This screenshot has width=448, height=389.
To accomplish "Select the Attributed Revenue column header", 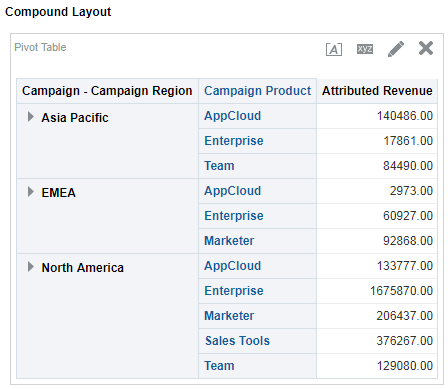I will pyautogui.click(x=377, y=91).
